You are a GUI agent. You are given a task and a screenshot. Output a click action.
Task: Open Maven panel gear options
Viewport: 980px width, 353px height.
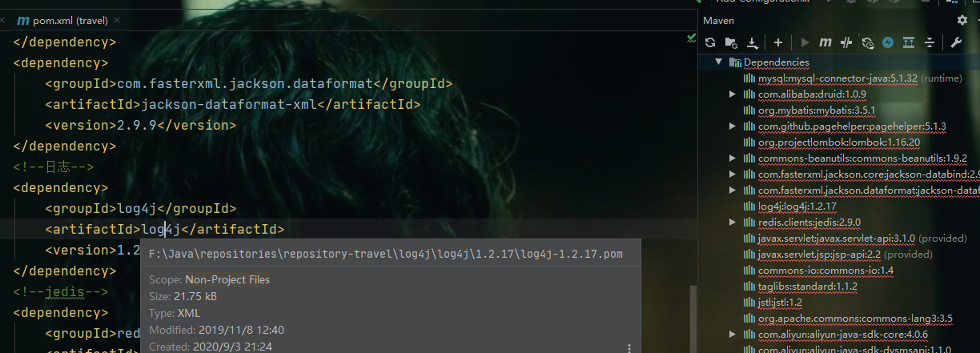pyautogui.click(x=962, y=20)
